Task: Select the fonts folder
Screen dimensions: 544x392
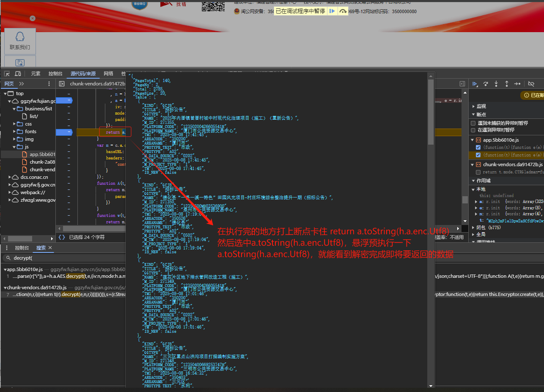Action: (30, 132)
